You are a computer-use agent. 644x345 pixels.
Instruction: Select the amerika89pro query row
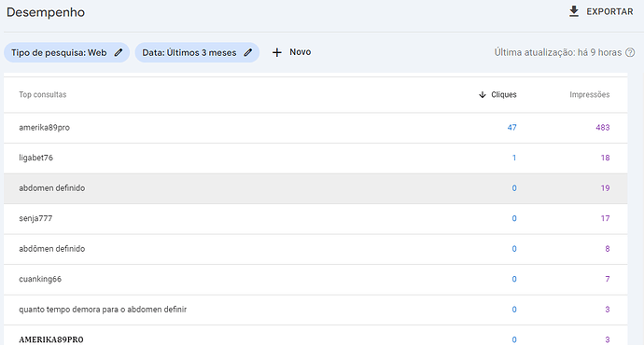[315, 128]
